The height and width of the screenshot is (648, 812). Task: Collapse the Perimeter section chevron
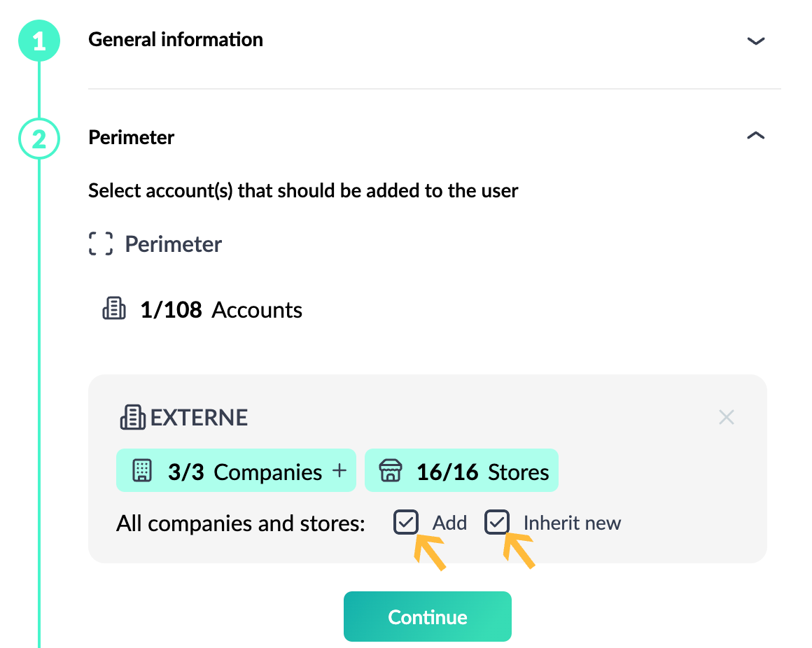[x=756, y=136]
